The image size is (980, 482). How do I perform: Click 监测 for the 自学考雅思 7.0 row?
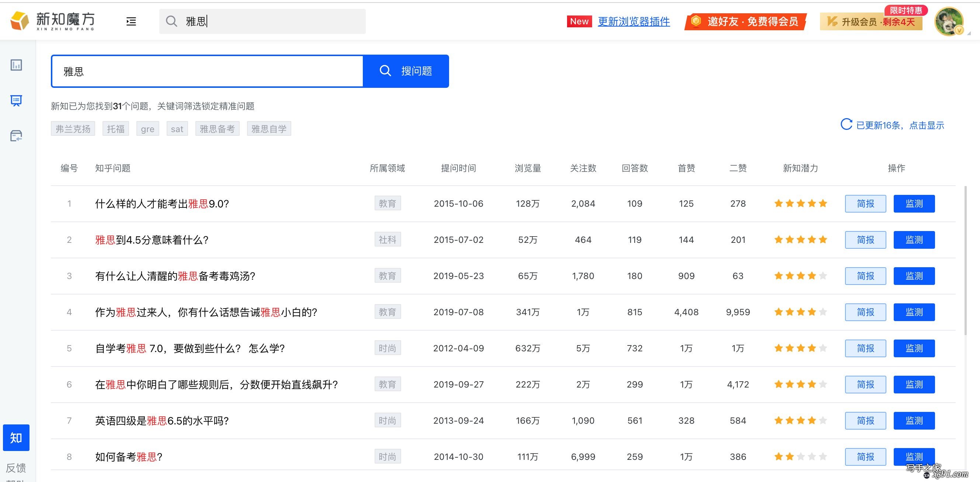point(914,348)
